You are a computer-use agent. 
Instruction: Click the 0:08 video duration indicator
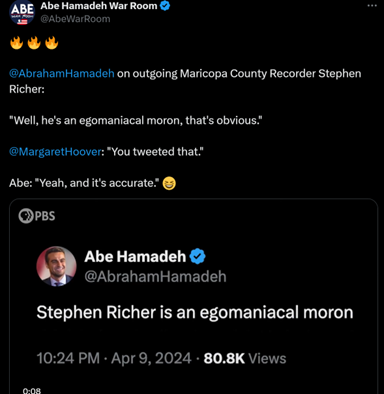(x=32, y=391)
